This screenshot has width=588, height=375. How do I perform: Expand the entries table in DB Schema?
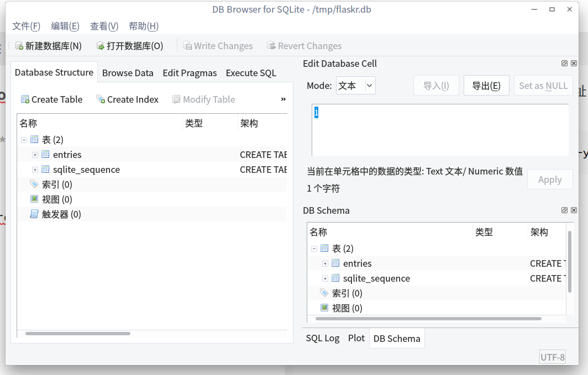pos(325,264)
